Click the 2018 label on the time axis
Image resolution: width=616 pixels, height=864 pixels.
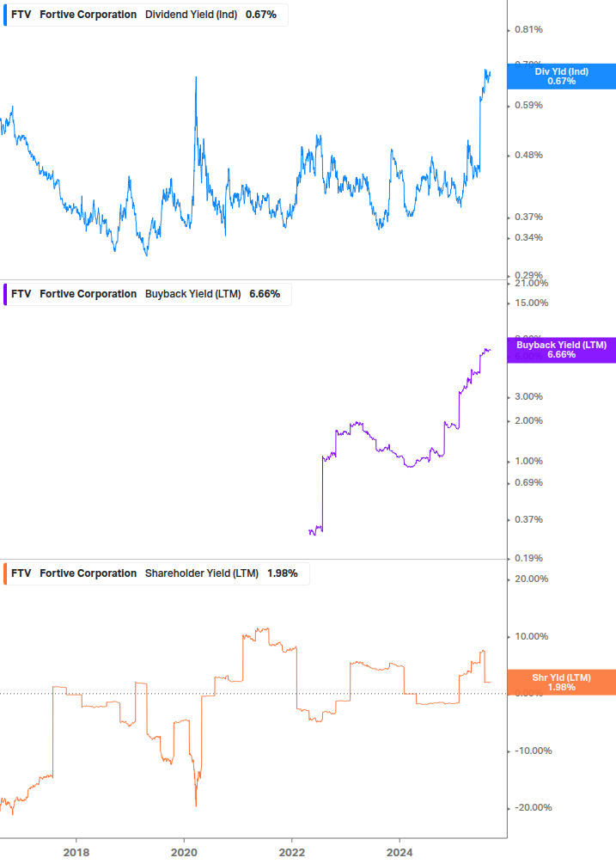click(x=76, y=853)
